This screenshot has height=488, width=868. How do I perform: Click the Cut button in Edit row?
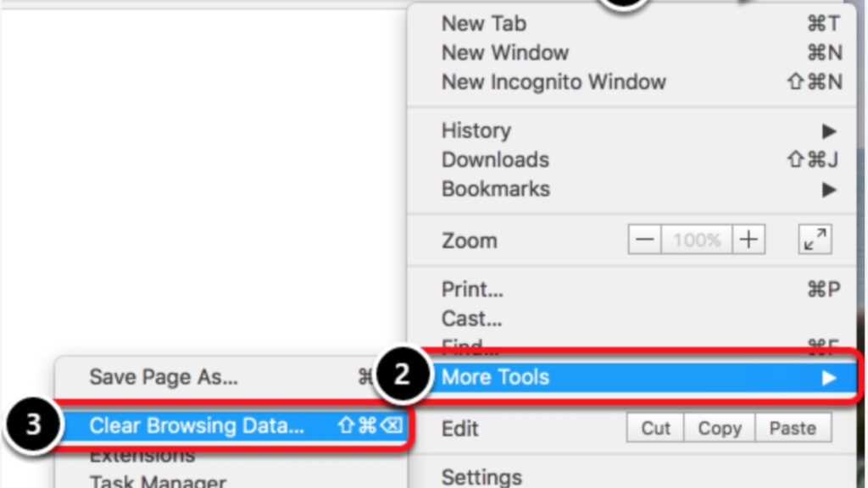[654, 428]
